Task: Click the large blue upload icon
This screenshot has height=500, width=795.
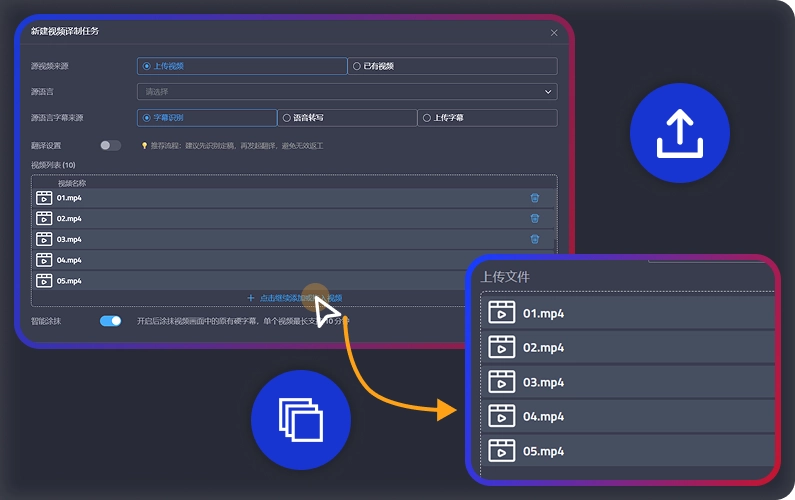Action: point(680,132)
